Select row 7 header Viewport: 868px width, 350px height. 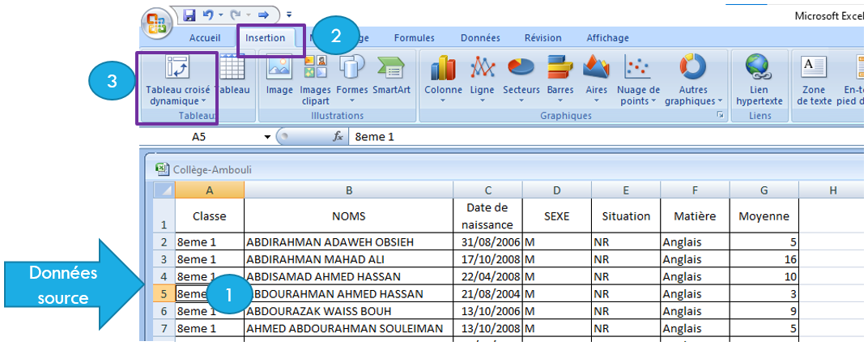click(x=164, y=328)
